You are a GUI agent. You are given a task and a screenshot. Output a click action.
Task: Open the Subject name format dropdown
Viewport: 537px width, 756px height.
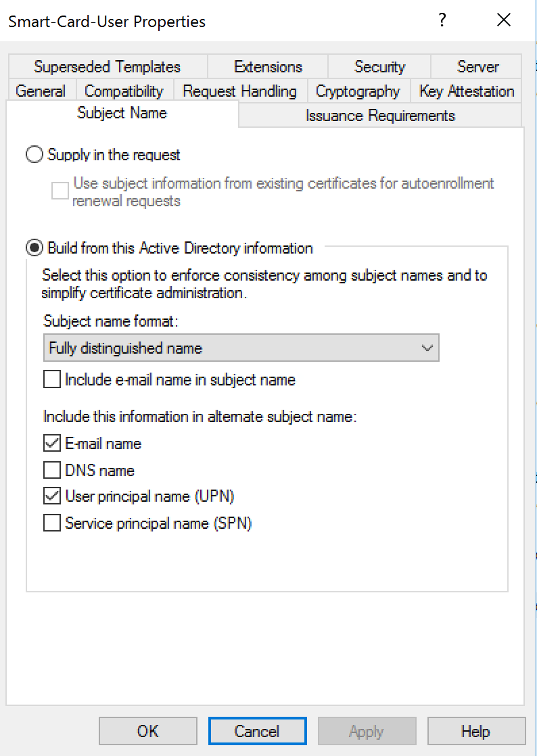pos(241,349)
